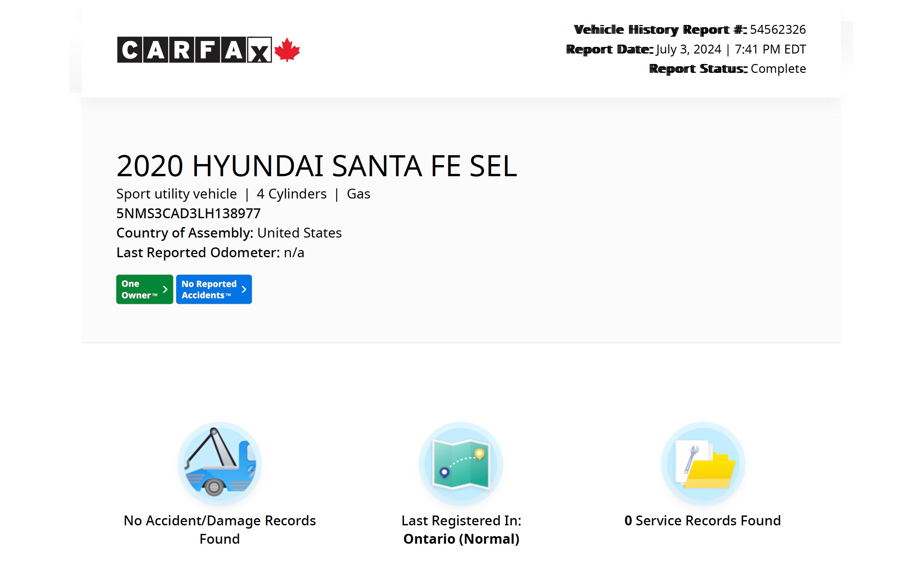Select the No Accident/Damage Records Found text
Screen dimensions: 920x588
[220, 530]
